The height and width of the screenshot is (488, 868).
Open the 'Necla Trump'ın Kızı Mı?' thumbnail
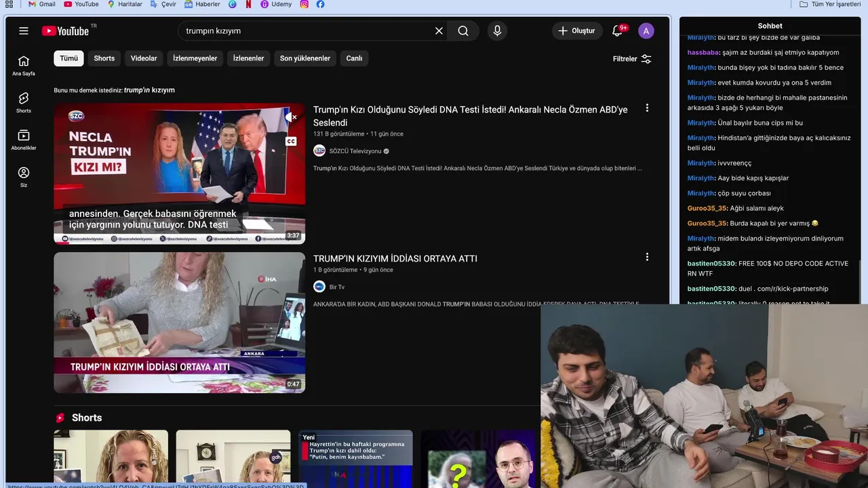(180, 174)
